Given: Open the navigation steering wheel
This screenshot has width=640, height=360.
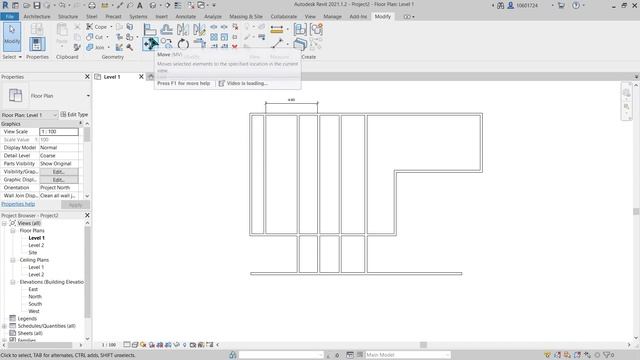Looking at the screenshot, I should tap(627, 93).
